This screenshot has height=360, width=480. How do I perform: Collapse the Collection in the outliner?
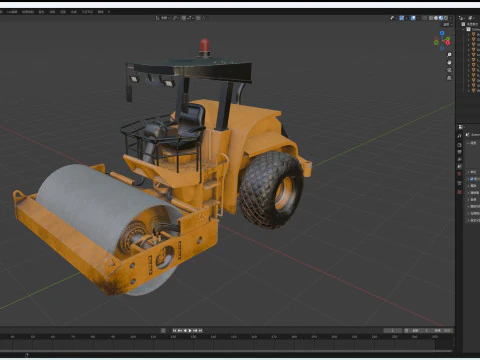point(463,29)
